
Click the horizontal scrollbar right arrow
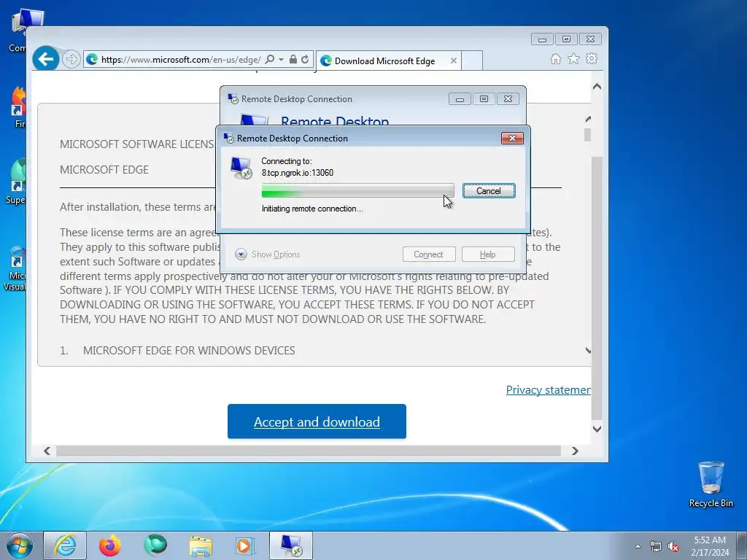575,451
